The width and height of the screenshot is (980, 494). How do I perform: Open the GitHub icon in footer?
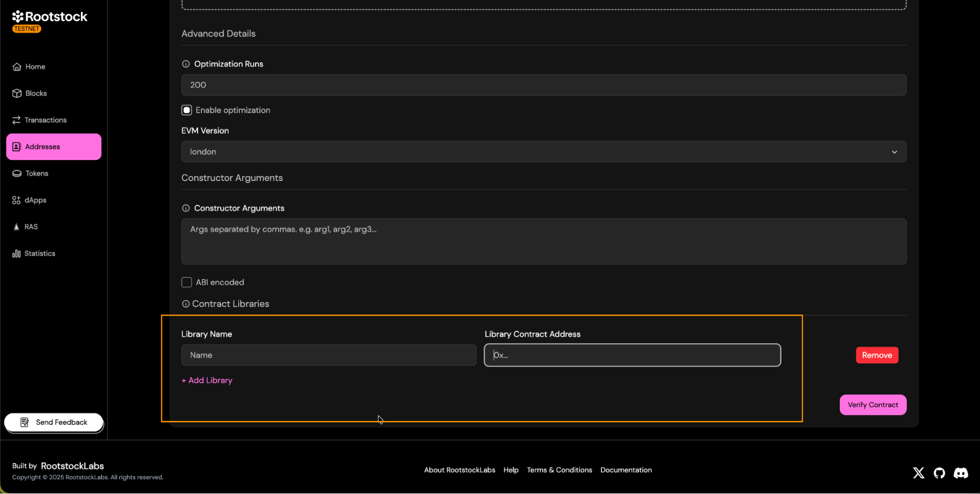pos(939,473)
